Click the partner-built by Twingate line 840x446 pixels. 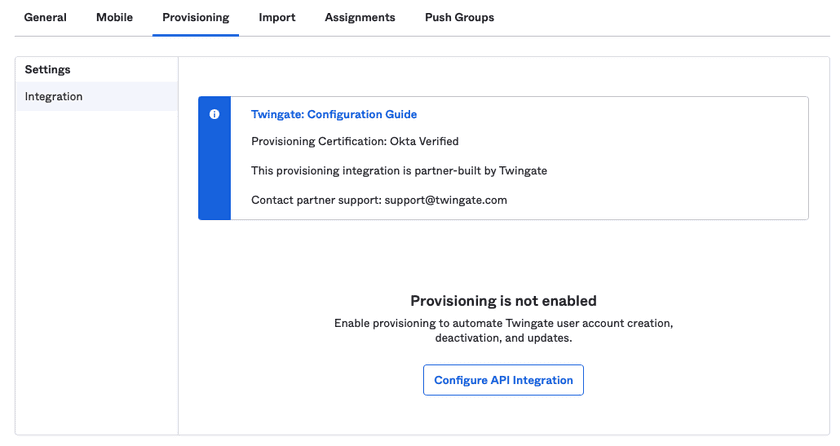point(398,171)
